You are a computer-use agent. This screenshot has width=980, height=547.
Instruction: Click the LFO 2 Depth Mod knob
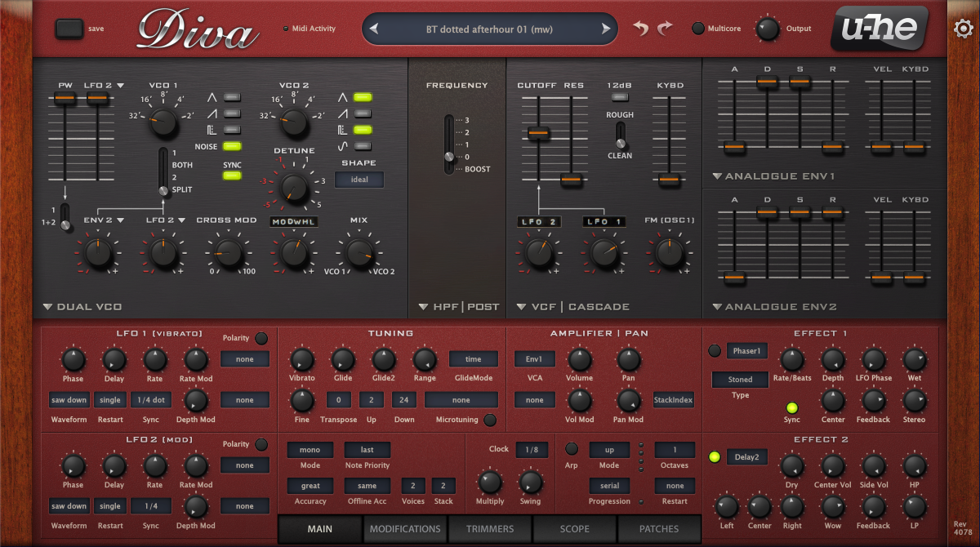[x=195, y=506]
